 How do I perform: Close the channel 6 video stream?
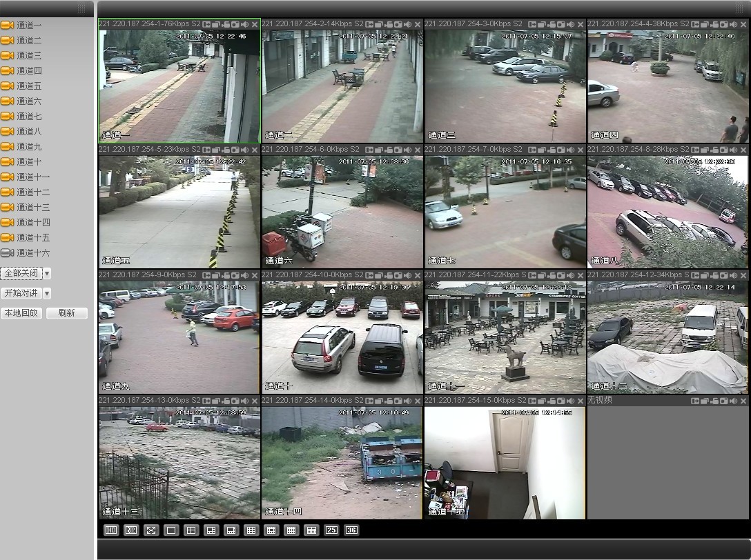pos(417,150)
